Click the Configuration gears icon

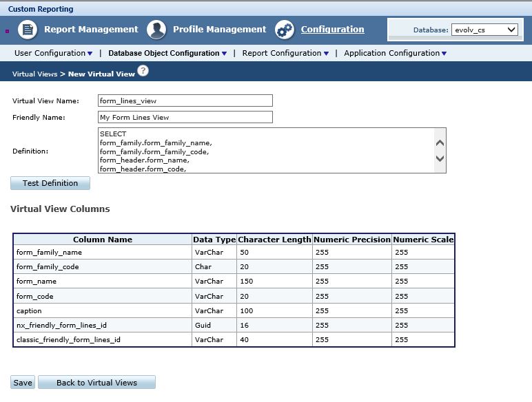click(x=285, y=30)
